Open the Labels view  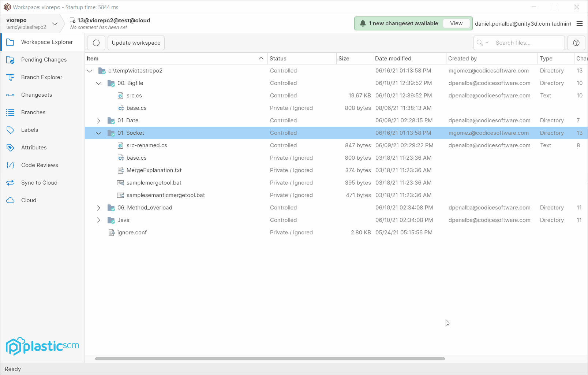29,130
